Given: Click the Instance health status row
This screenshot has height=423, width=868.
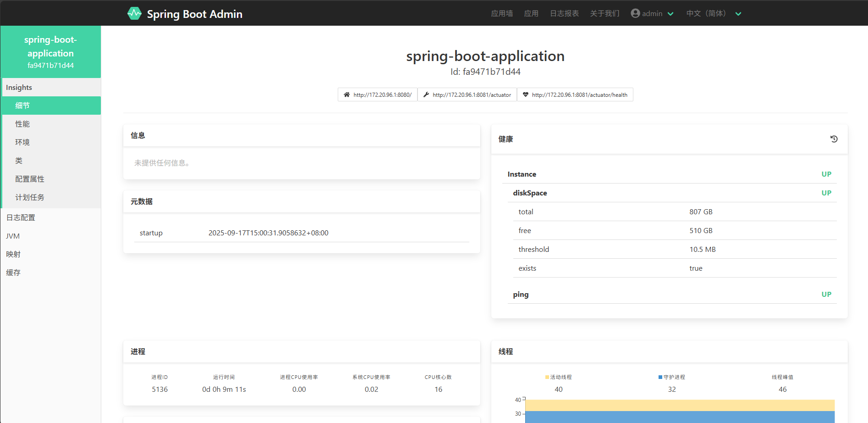Looking at the screenshot, I should click(669, 174).
